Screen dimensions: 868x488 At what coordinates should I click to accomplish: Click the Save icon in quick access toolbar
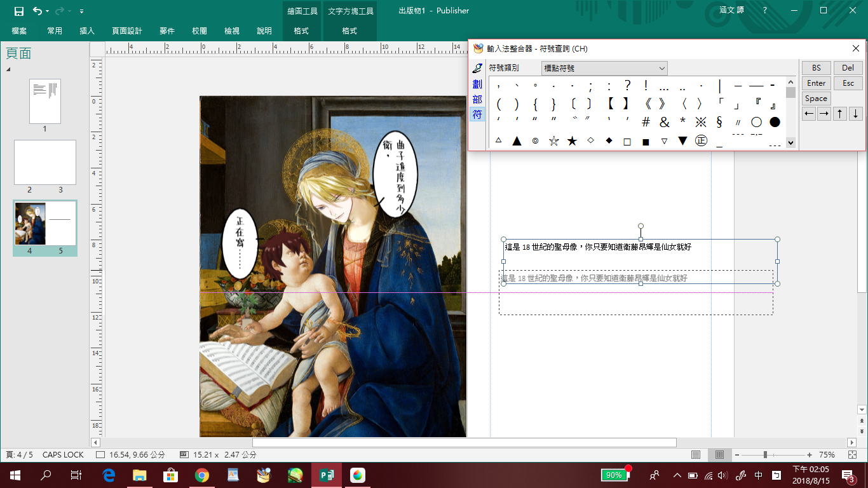tap(19, 11)
